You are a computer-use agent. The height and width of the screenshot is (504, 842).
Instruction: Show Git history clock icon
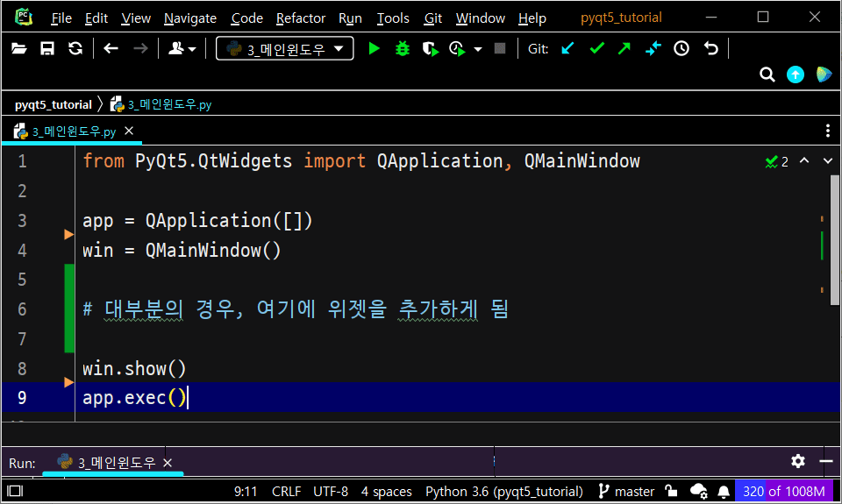(681, 49)
